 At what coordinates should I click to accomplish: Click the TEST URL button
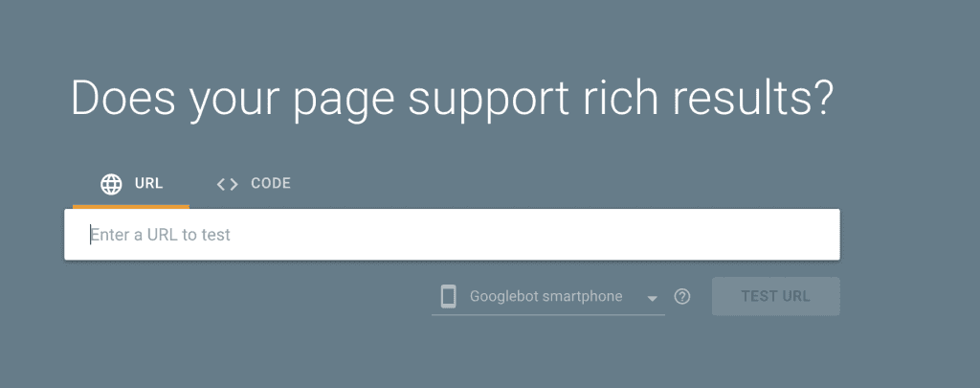[775, 296]
